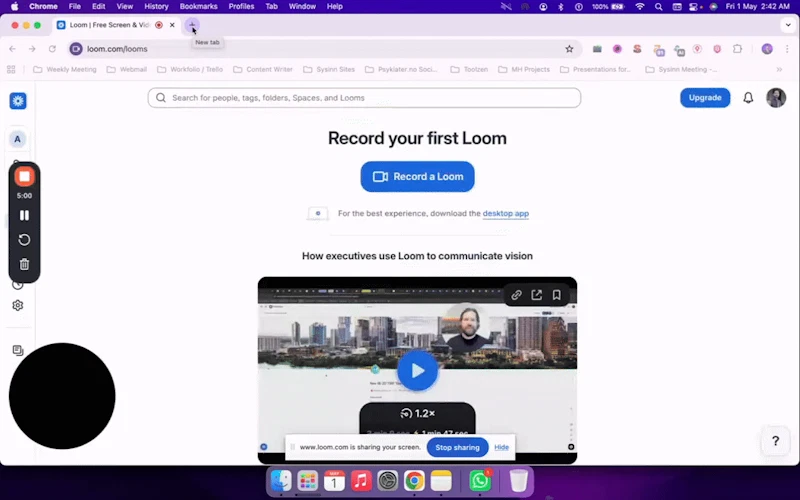Restart the recording with the circular arrow icon
This screenshot has height=500, width=800.
[x=24, y=240]
